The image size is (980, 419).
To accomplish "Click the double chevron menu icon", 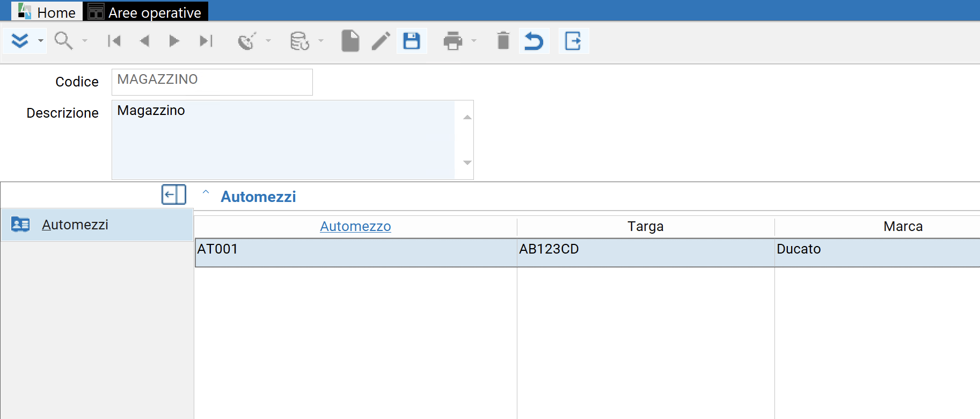I will [20, 41].
